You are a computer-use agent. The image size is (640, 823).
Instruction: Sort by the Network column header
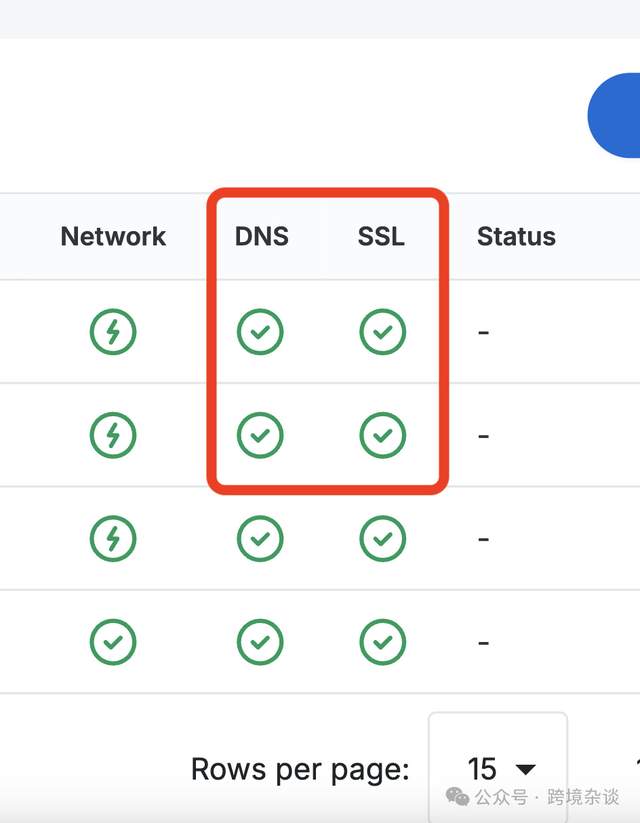113,237
